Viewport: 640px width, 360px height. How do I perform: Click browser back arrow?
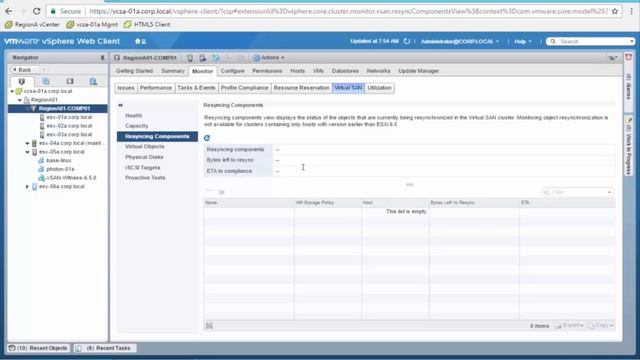click(x=9, y=11)
